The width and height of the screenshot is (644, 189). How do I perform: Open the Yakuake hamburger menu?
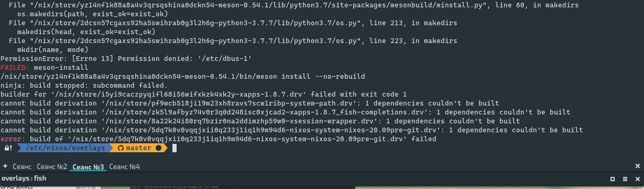[626, 178]
